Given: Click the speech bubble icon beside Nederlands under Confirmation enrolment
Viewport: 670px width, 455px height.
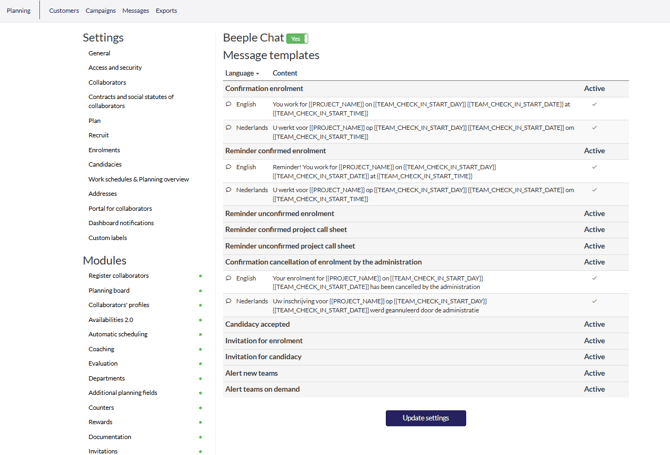Looking at the screenshot, I should (229, 128).
